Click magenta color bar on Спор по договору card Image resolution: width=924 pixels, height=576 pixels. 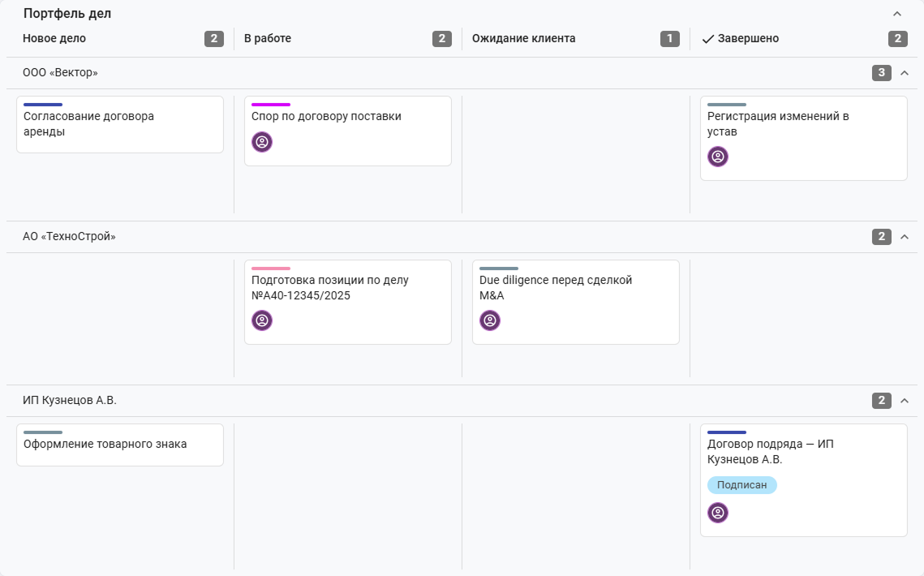click(271, 105)
